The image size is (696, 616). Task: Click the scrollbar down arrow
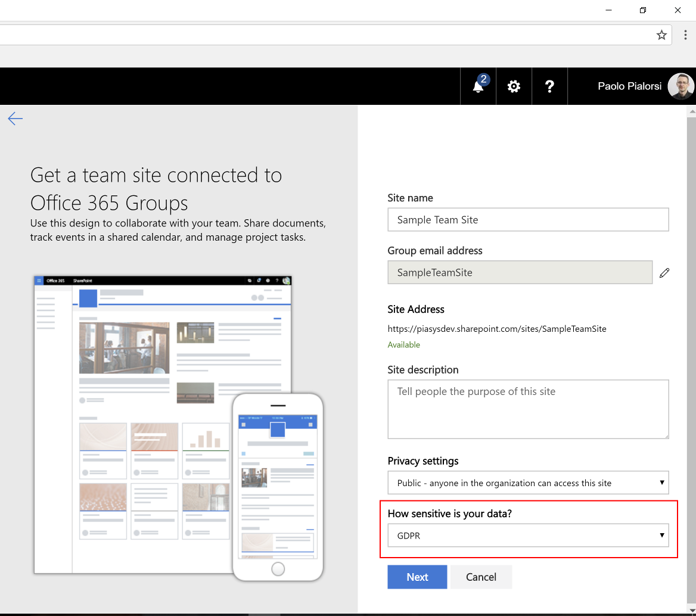tap(692, 611)
